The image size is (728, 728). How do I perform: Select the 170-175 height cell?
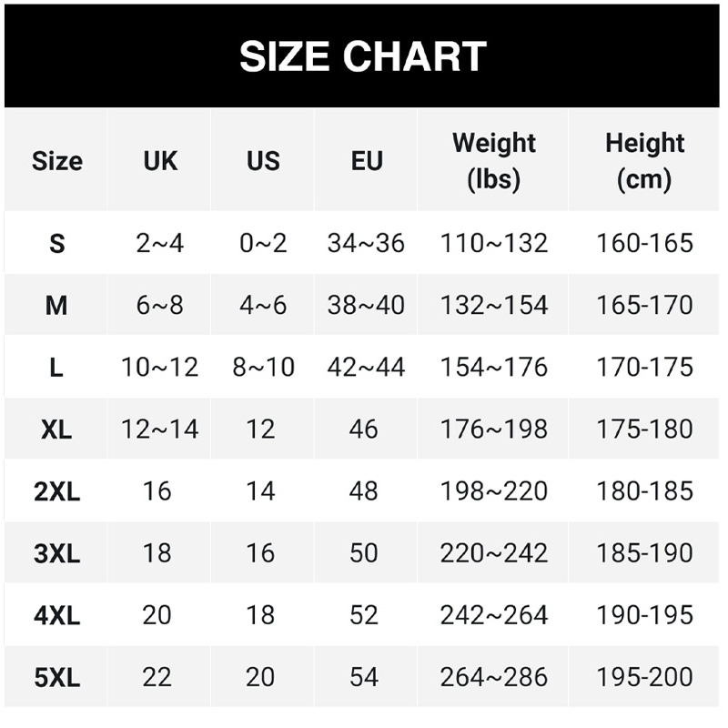(644, 367)
